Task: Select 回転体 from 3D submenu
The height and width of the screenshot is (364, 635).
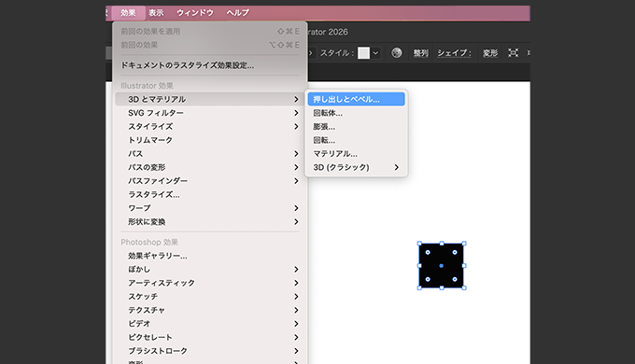Action: (x=356, y=113)
